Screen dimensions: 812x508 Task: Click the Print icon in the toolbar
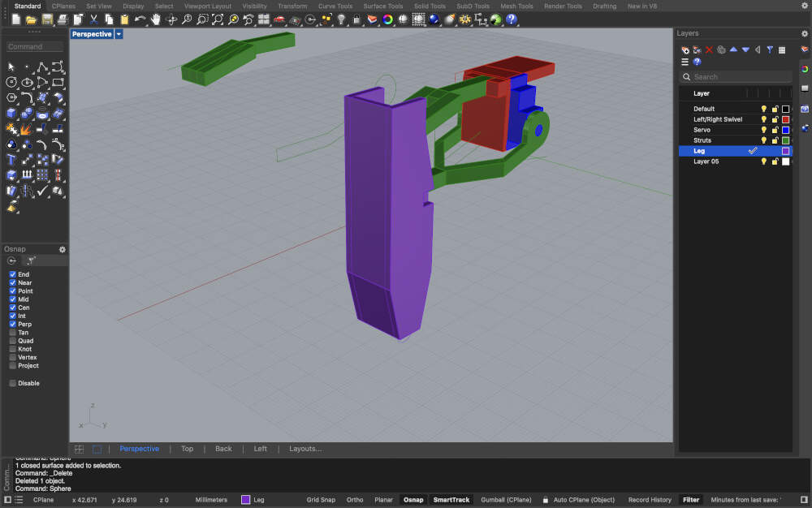tap(63, 19)
